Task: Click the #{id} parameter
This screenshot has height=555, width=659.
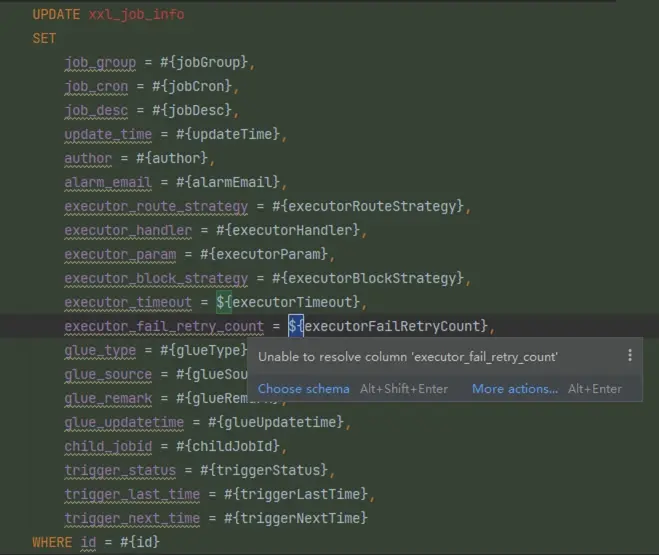Action: pos(140,542)
